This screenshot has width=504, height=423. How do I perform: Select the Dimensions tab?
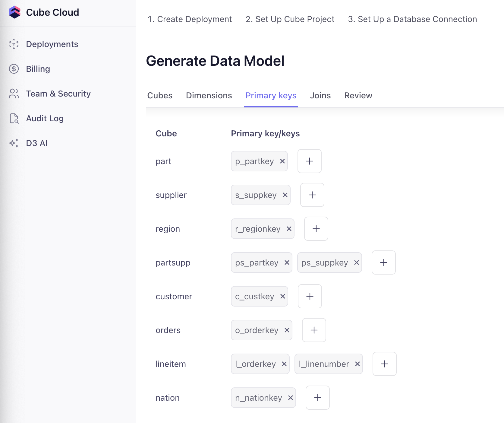coord(209,96)
